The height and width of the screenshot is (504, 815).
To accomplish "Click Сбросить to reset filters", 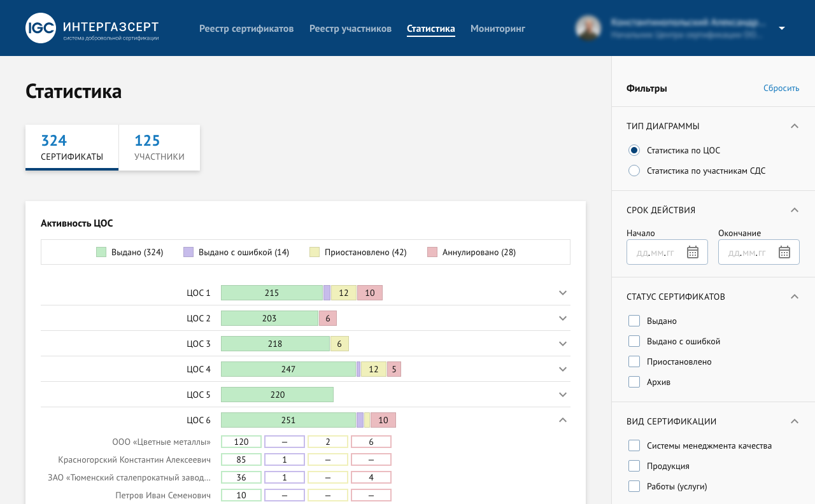I will click(x=781, y=88).
